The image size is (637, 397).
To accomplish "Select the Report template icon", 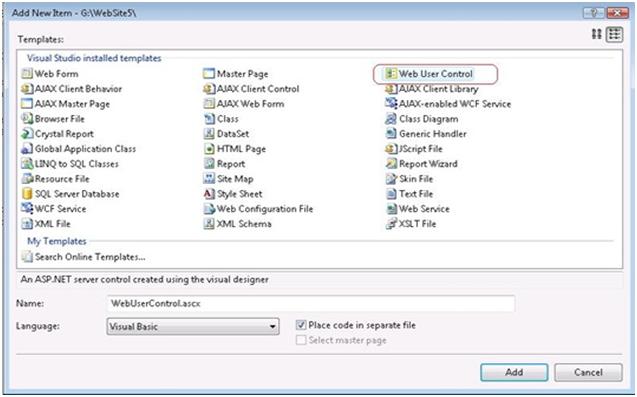I will coord(209,164).
